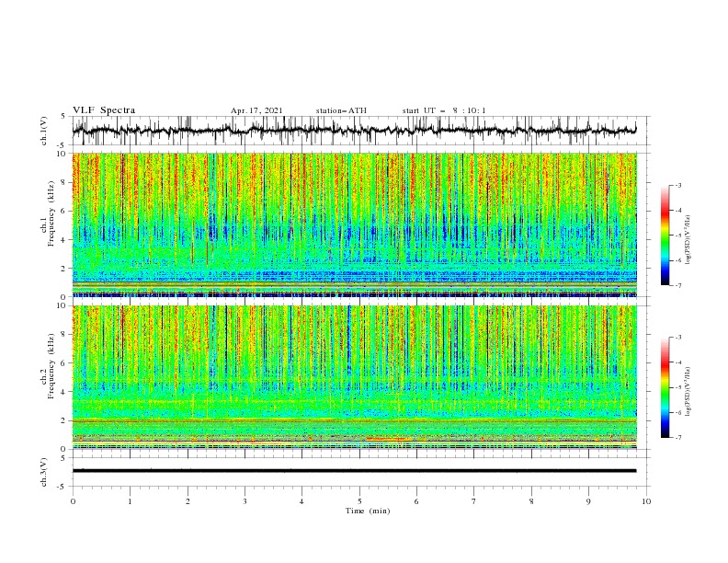Click the time axis tick label '10'
728x563 pixels.
click(x=646, y=501)
